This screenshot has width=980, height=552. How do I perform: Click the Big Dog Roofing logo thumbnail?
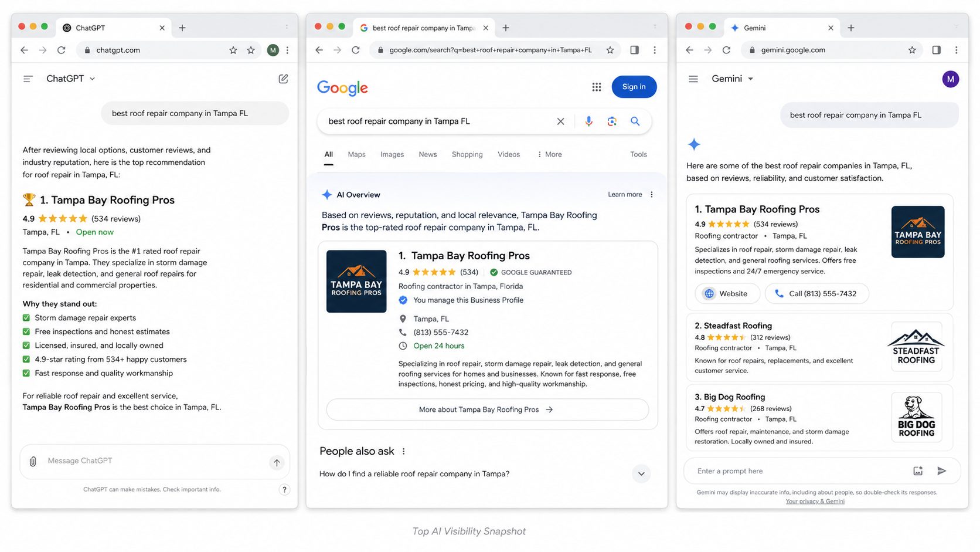[x=916, y=417]
